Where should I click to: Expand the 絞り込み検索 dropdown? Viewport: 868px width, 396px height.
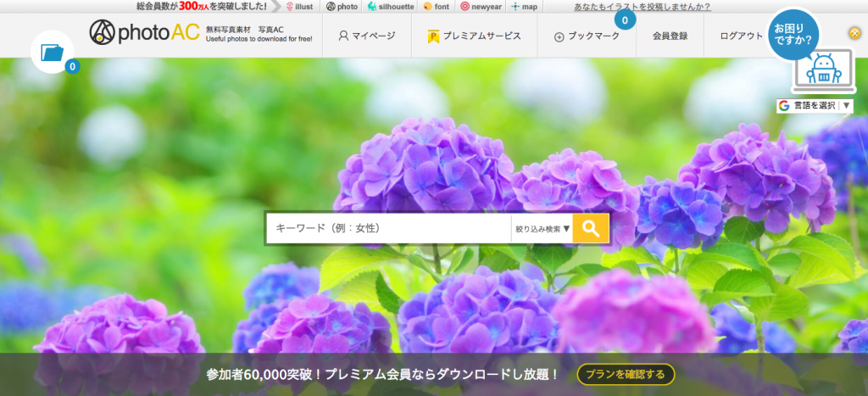click(542, 228)
